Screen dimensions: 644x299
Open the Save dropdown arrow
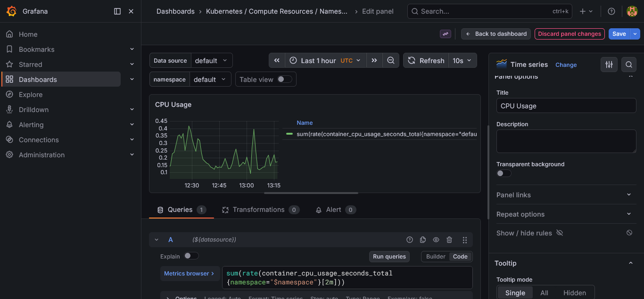coord(635,34)
